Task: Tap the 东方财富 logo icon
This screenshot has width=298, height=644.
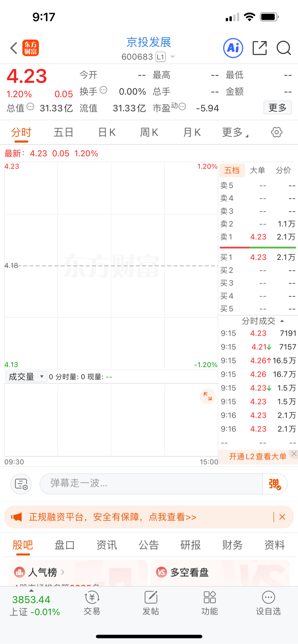Action: 31,48
